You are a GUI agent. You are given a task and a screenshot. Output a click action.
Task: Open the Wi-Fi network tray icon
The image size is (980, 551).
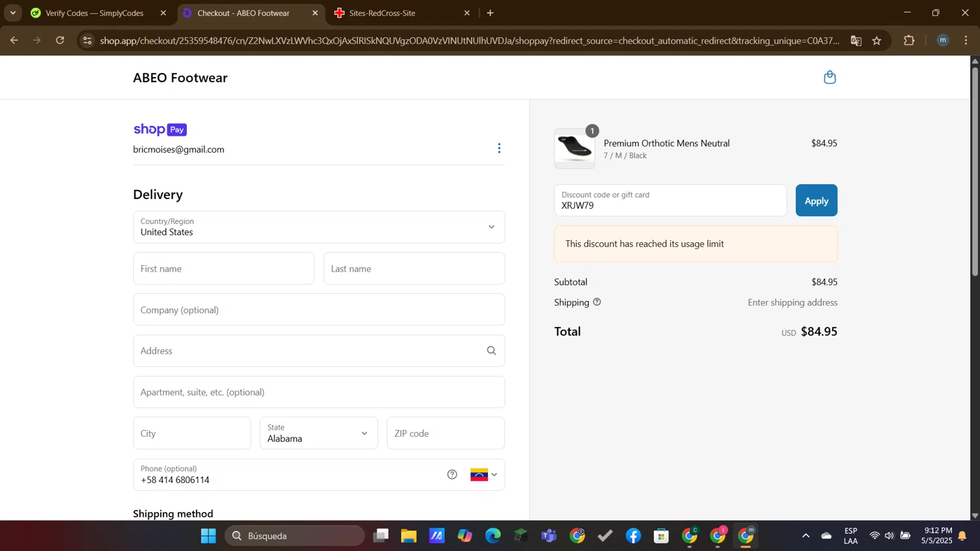[x=874, y=536]
